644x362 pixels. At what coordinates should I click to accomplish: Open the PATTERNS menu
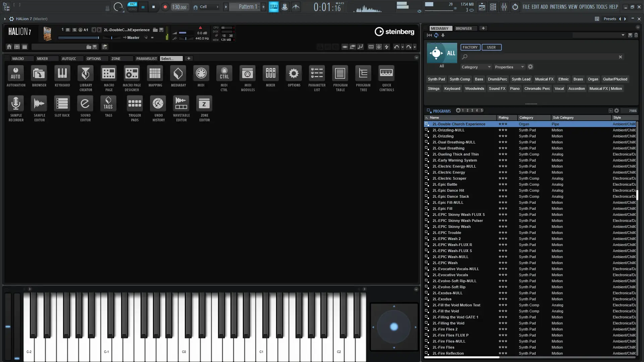point(558,7)
